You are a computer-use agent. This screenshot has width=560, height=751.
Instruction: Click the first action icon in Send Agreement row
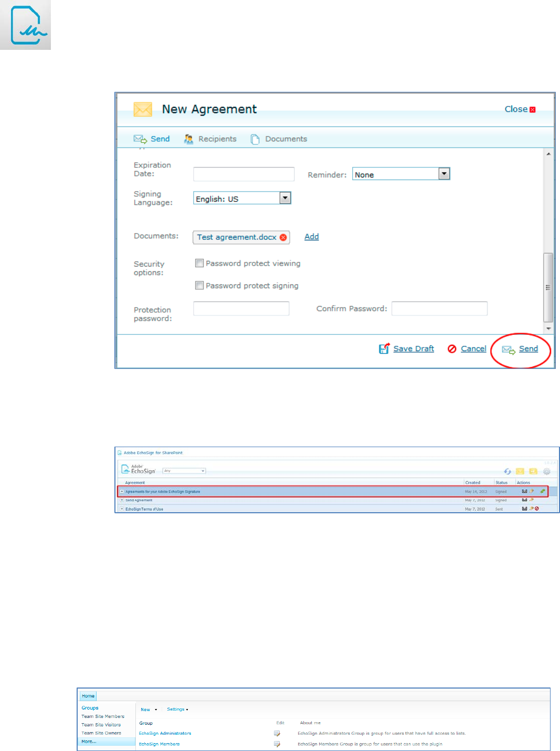coord(524,500)
